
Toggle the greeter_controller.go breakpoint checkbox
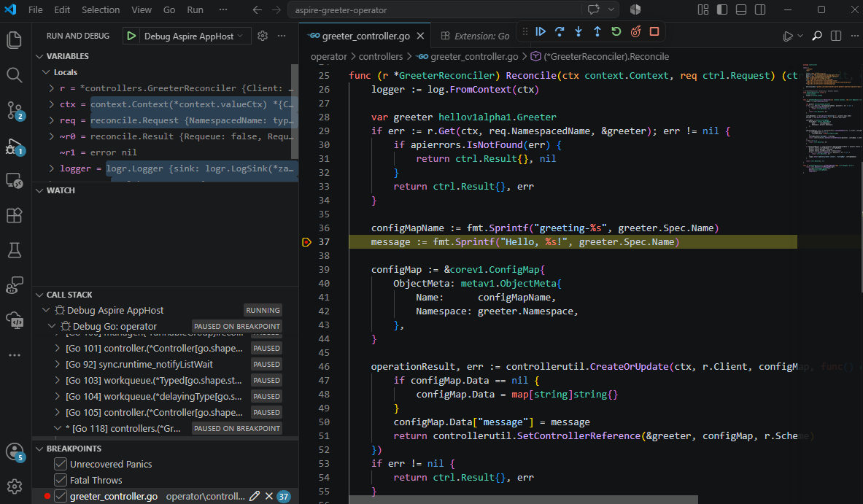tap(61, 496)
